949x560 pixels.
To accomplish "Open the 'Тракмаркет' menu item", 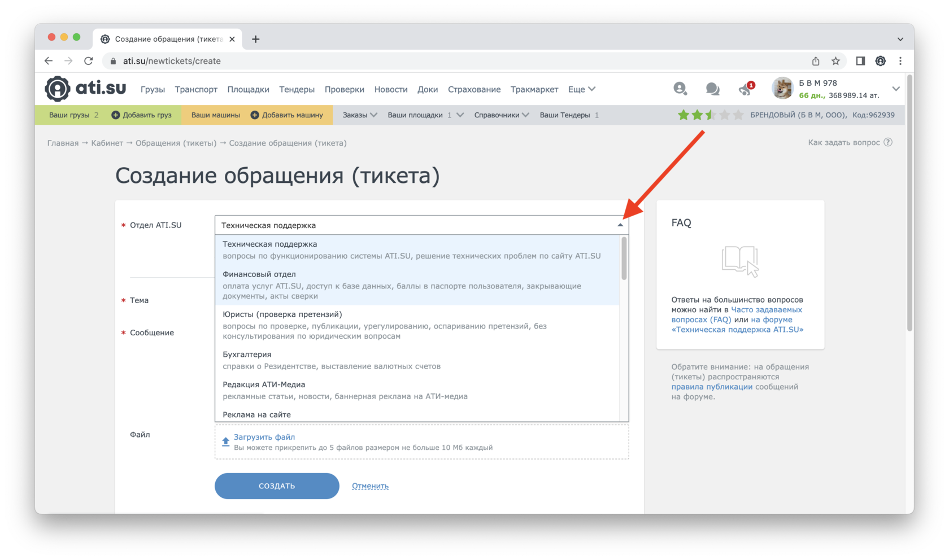I will (x=534, y=89).
